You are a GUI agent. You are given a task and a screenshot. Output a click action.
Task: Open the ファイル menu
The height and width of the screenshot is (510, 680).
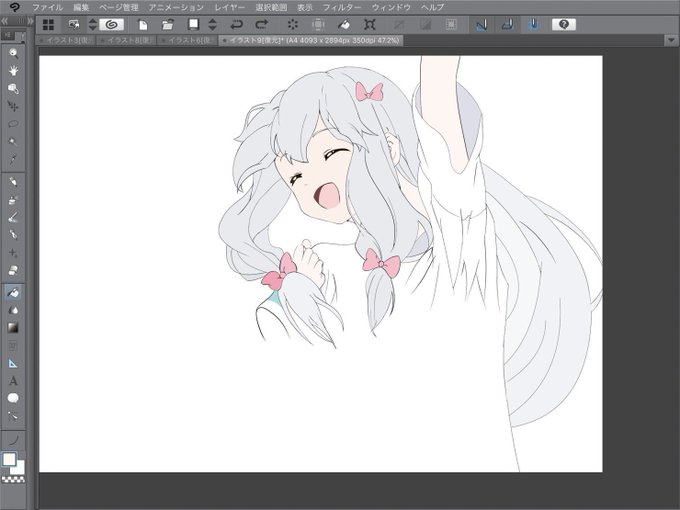click(48, 7)
